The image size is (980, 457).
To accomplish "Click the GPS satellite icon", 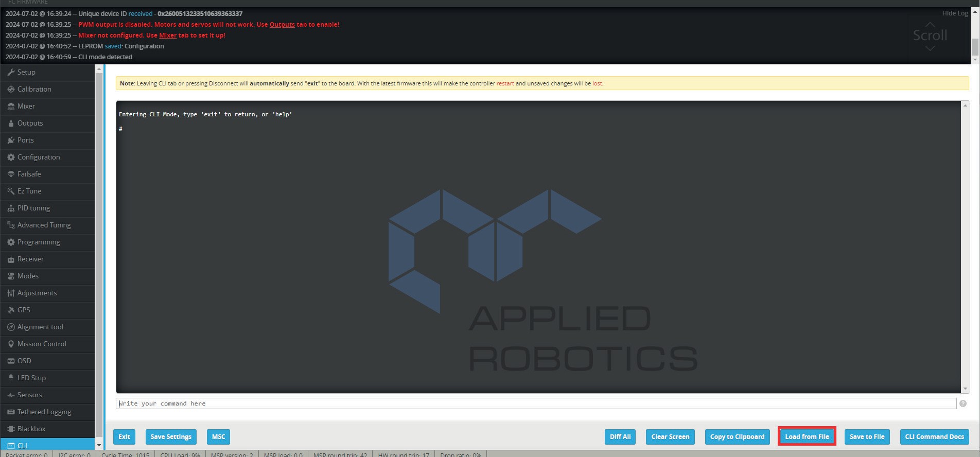I will tap(11, 310).
